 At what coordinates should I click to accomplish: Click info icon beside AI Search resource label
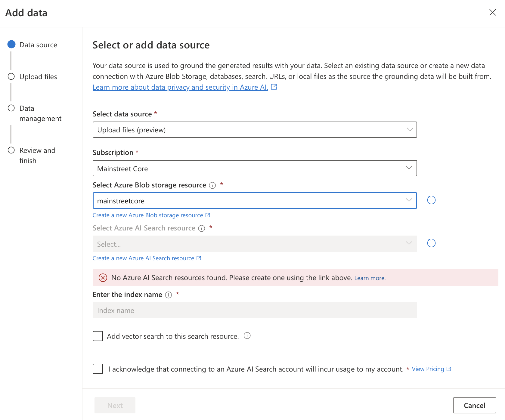pos(202,228)
